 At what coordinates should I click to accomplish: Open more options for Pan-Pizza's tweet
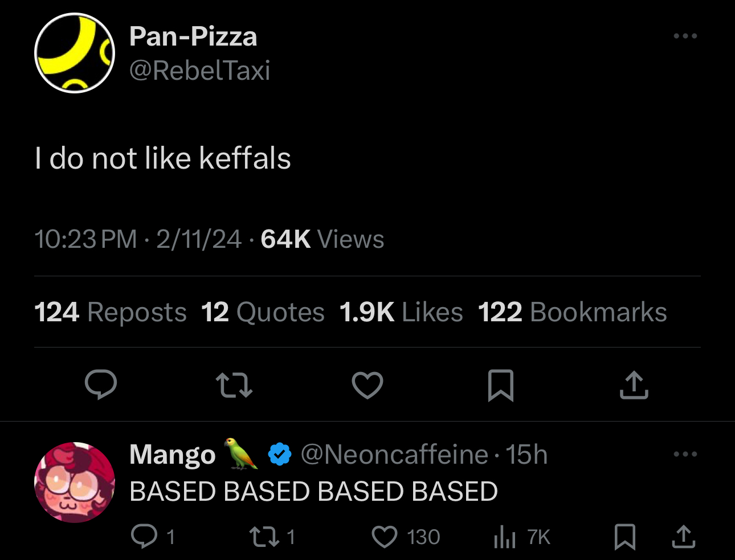685,36
